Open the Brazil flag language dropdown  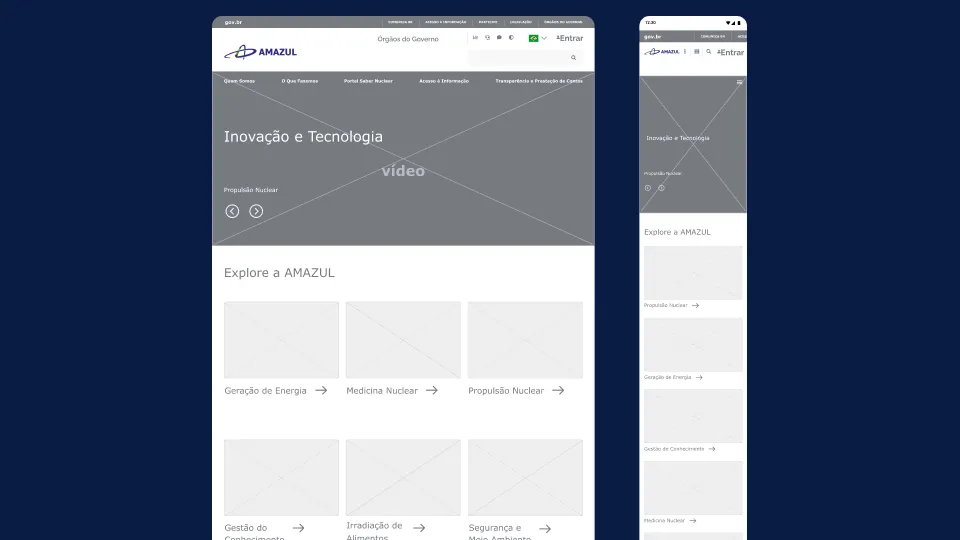[537, 38]
